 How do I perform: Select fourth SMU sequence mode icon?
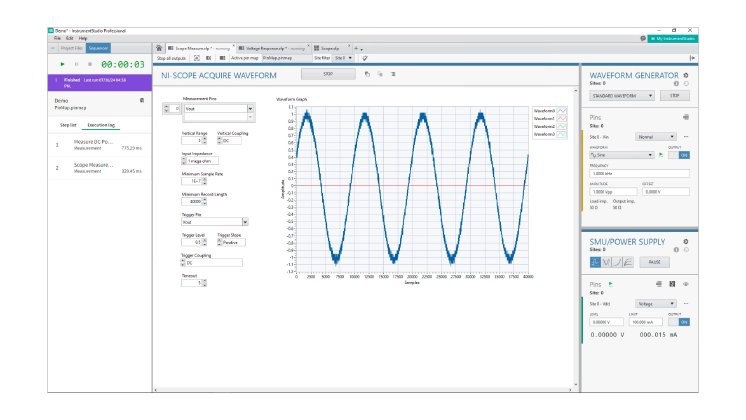tap(628, 262)
